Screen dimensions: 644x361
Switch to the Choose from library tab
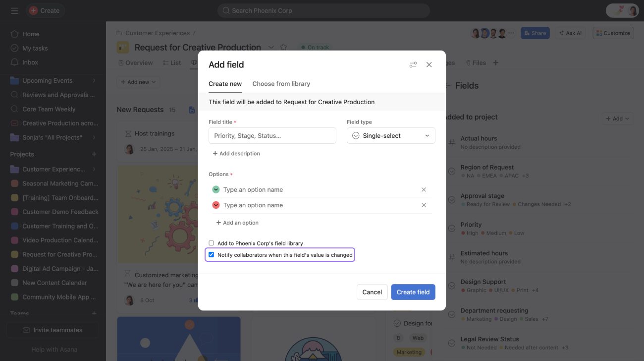coord(281,84)
